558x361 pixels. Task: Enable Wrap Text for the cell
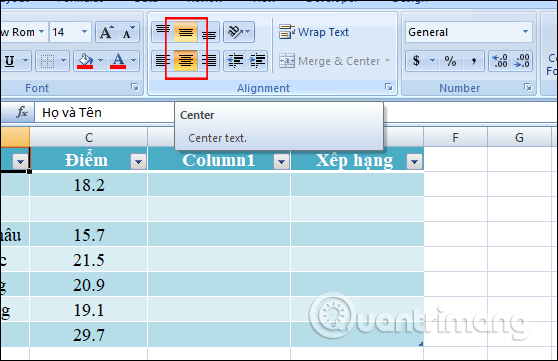(314, 32)
